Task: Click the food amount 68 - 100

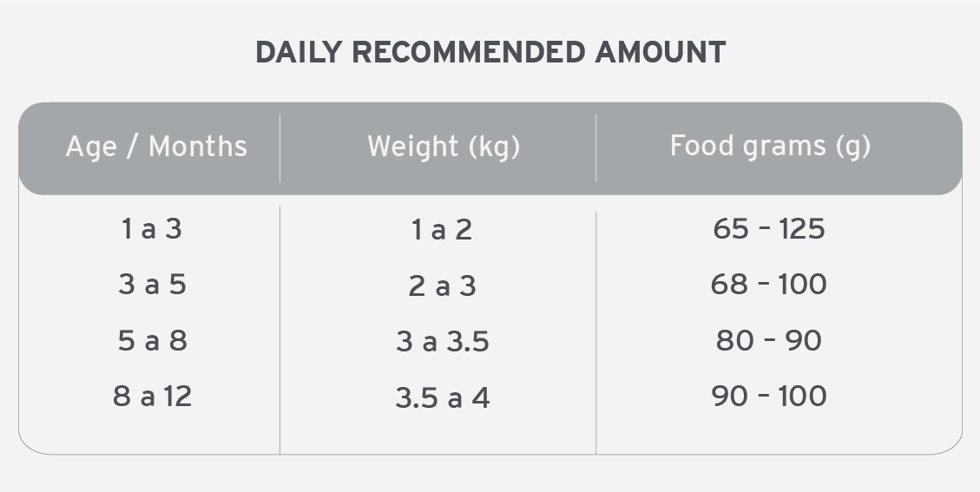Action: (x=769, y=285)
